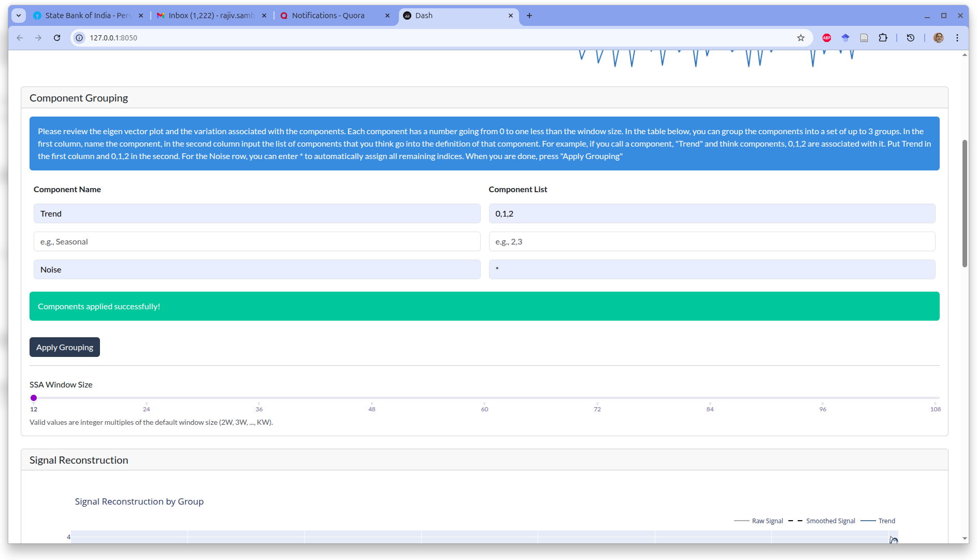This screenshot has height=560, width=977.
Task: Click the Trend component list field
Action: pos(712,213)
